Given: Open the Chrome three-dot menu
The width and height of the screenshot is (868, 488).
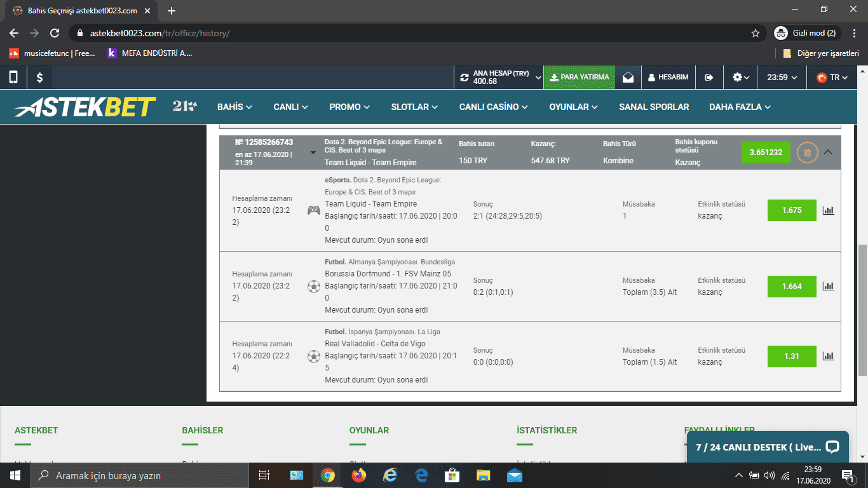Looking at the screenshot, I should pyautogui.click(x=855, y=33).
